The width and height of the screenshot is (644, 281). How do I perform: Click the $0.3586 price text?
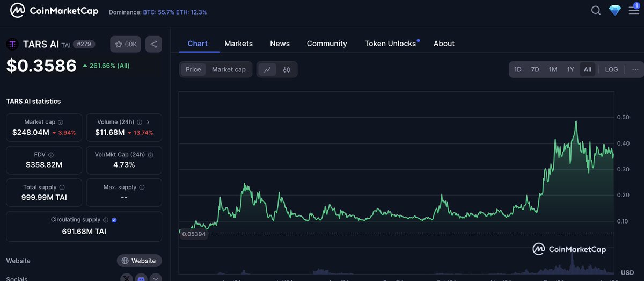click(41, 66)
